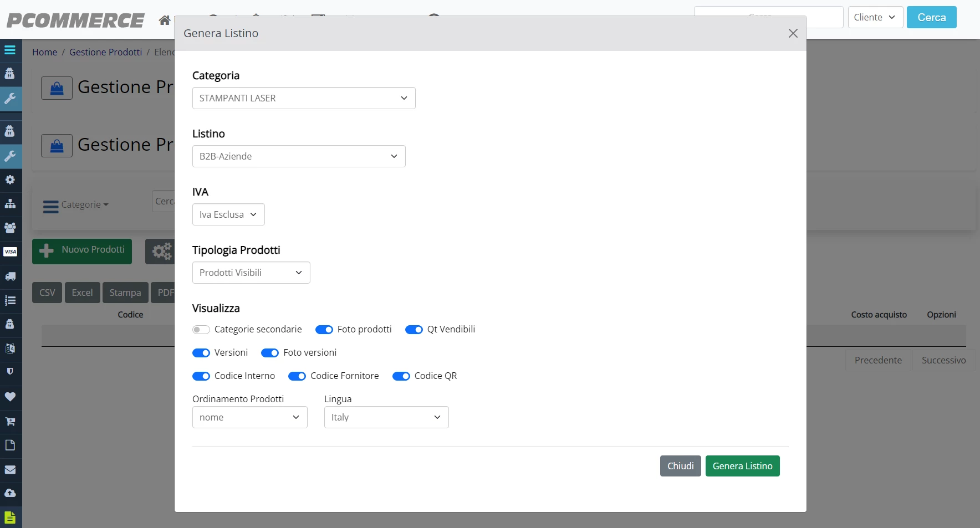980x528 pixels.
Task: Close the Genera Listino dialog with X
Action: click(793, 33)
